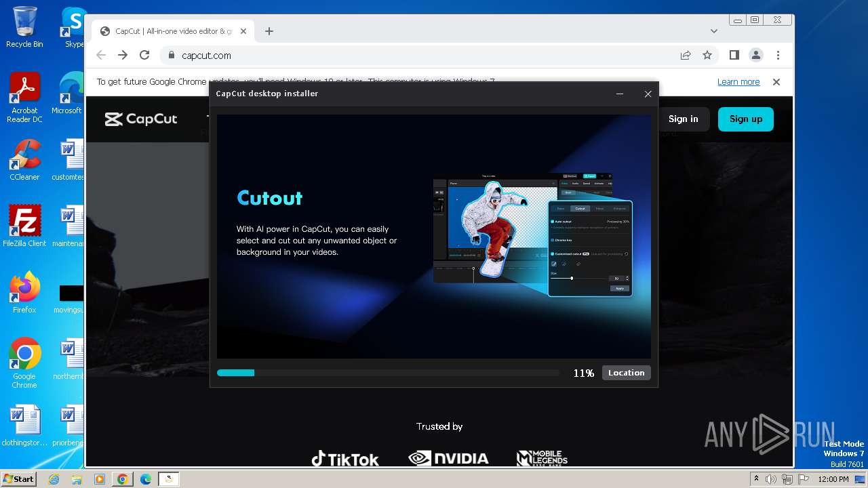This screenshot has height=488, width=868.
Task: Open CCleaner desktop icon
Action: click(x=24, y=160)
